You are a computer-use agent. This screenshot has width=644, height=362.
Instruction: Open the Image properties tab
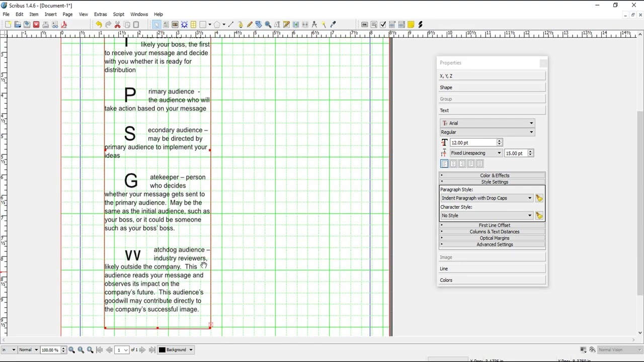pos(492,257)
